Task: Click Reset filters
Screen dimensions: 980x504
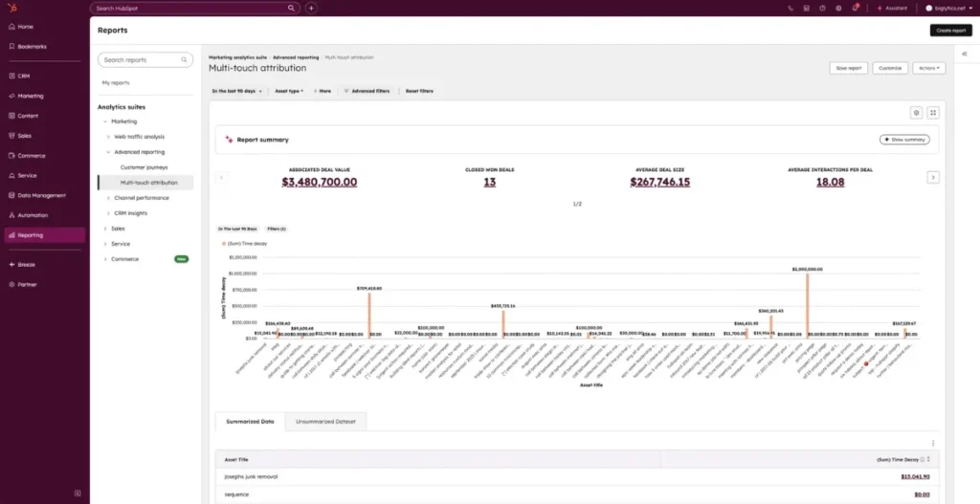Action: pyautogui.click(x=419, y=91)
